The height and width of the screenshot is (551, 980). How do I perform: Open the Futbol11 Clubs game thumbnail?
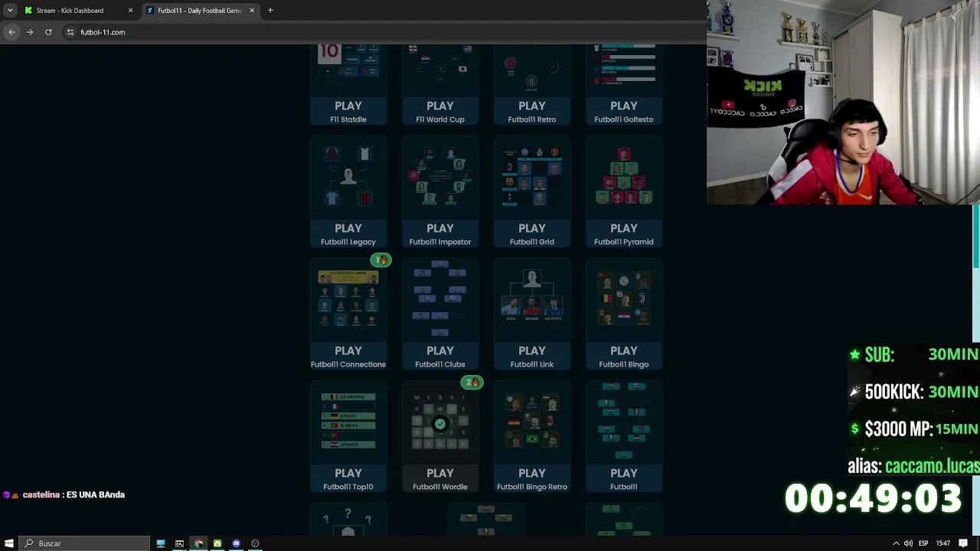tap(440, 300)
